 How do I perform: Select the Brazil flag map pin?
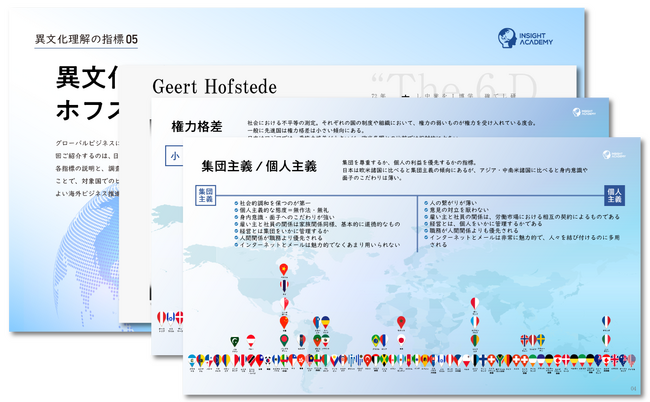point(376,341)
